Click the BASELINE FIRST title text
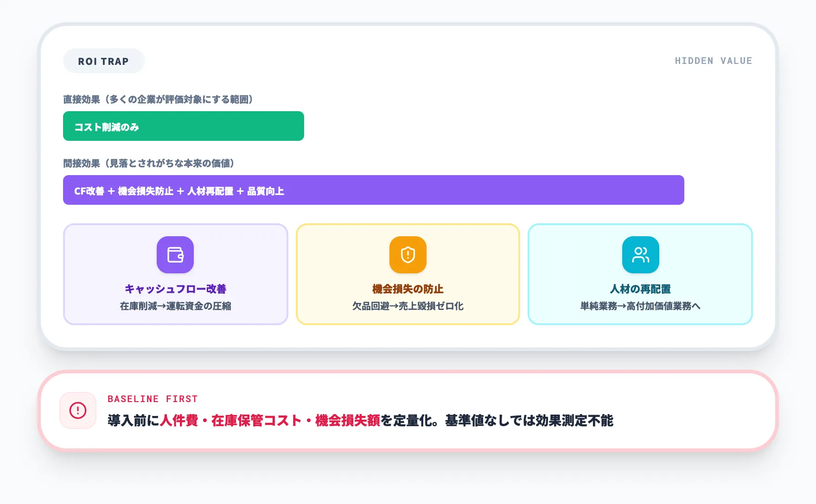This screenshot has height=504, width=816. pos(153,398)
